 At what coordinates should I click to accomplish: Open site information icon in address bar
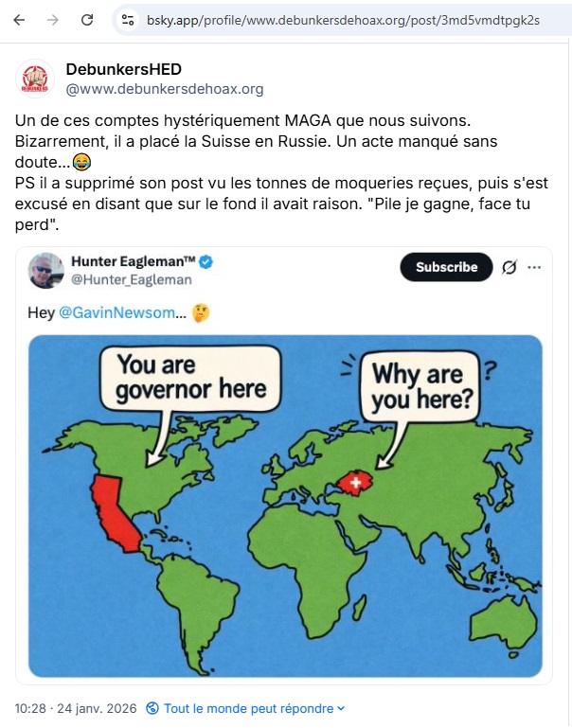[129, 19]
